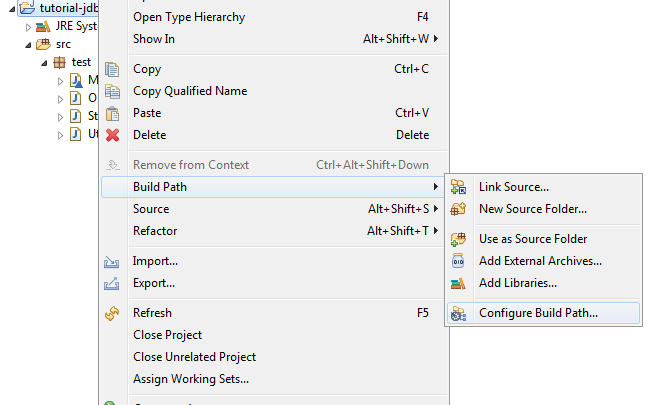Select the tutorial-jdbc project in tree
This screenshot has width=658, height=405.
(68, 8)
